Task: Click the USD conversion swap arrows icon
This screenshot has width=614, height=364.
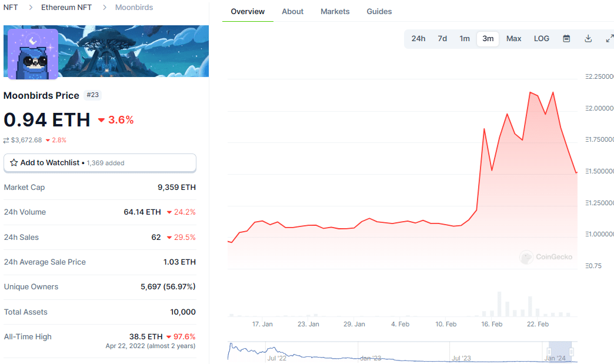Action: 6,140
